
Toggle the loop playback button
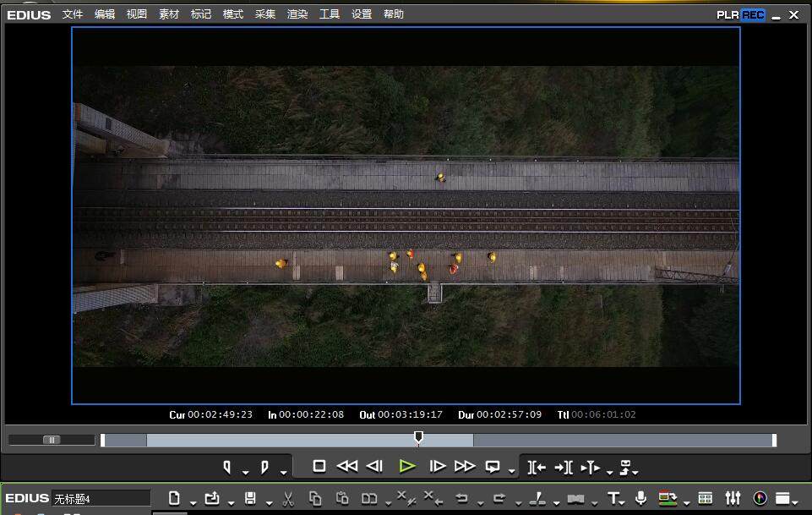[493, 466]
